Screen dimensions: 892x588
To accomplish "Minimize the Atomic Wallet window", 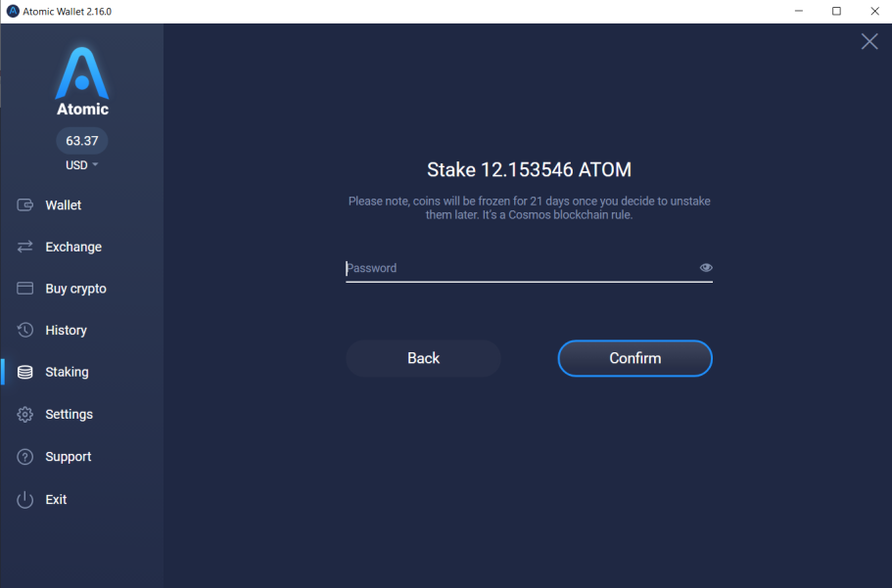I will (x=799, y=12).
